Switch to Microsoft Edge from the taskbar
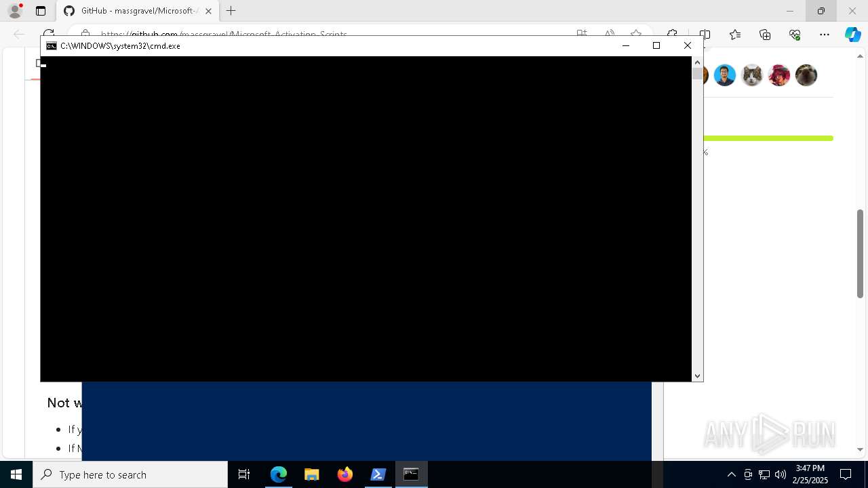This screenshot has height=488, width=868. pyautogui.click(x=279, y=474)
